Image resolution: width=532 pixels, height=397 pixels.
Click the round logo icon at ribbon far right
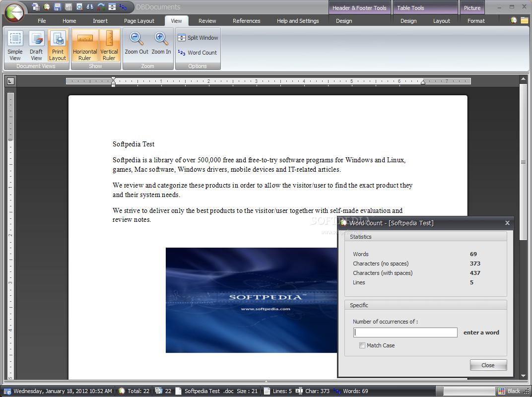514,20
